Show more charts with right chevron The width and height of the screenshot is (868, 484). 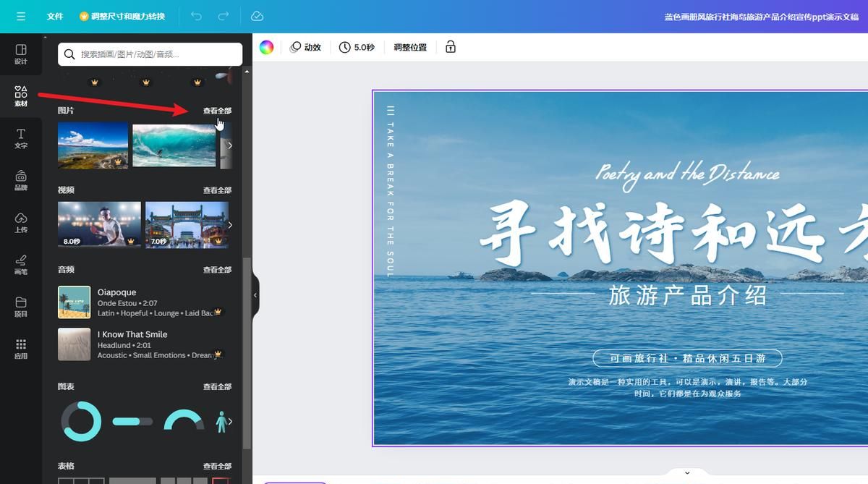point(230,421)
